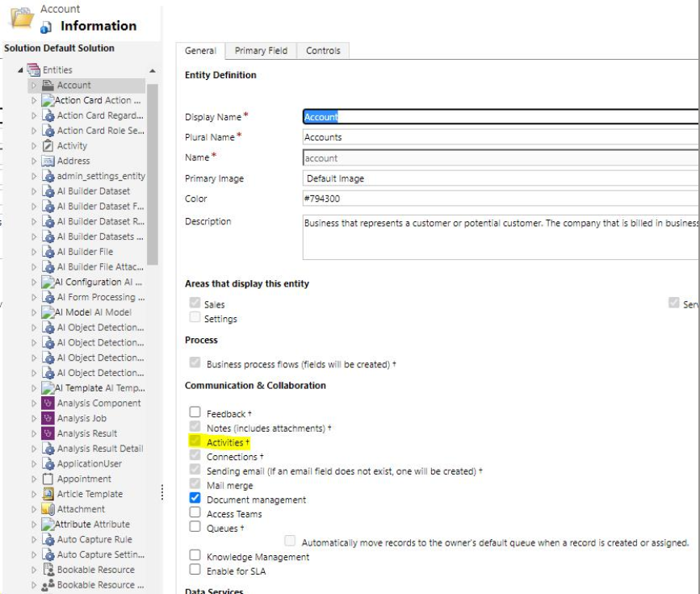Click the Analysis Result purple icon
700x594 pixels.
click(x=48, y=433)
